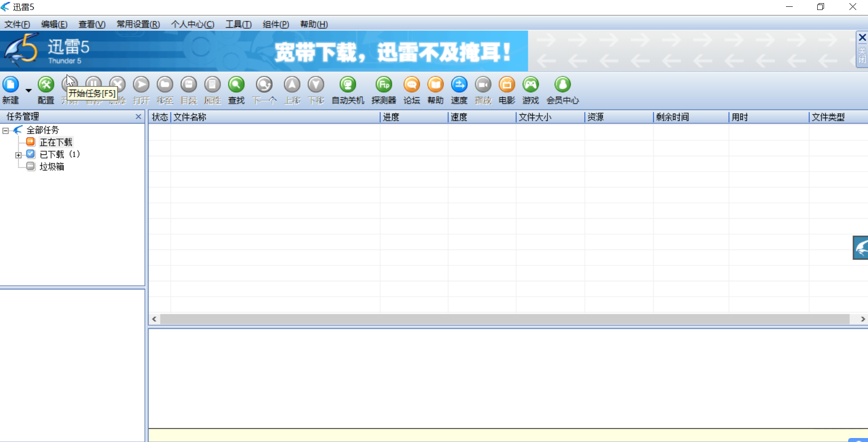868x442 pixels.
Task: Click the 删除 delete task icon
Action: coord(117,85)
